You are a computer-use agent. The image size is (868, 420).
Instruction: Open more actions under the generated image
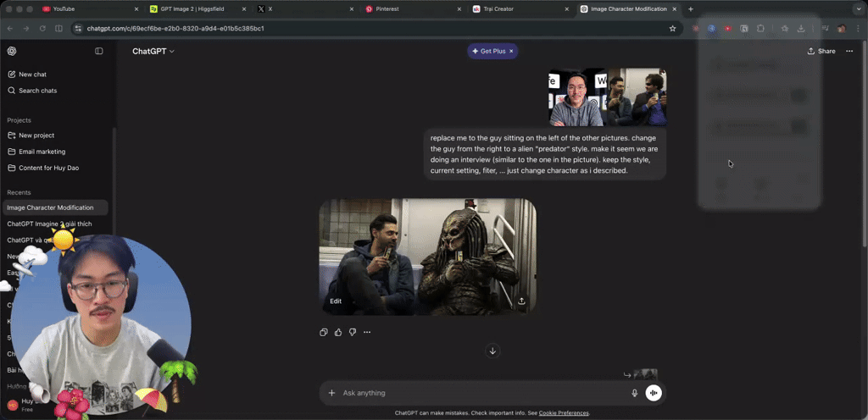(367, 332)
